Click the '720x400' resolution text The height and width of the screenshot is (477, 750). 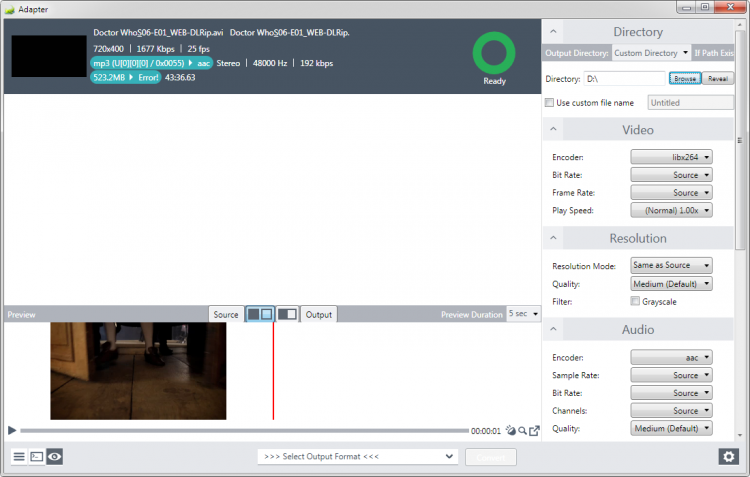click(x=108, y=49)
